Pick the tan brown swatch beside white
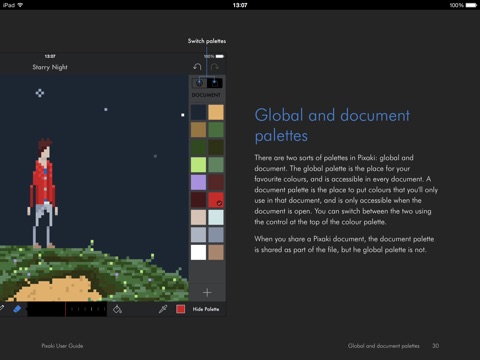This screenshot has width=480, height=360. (x=216, y=252)
